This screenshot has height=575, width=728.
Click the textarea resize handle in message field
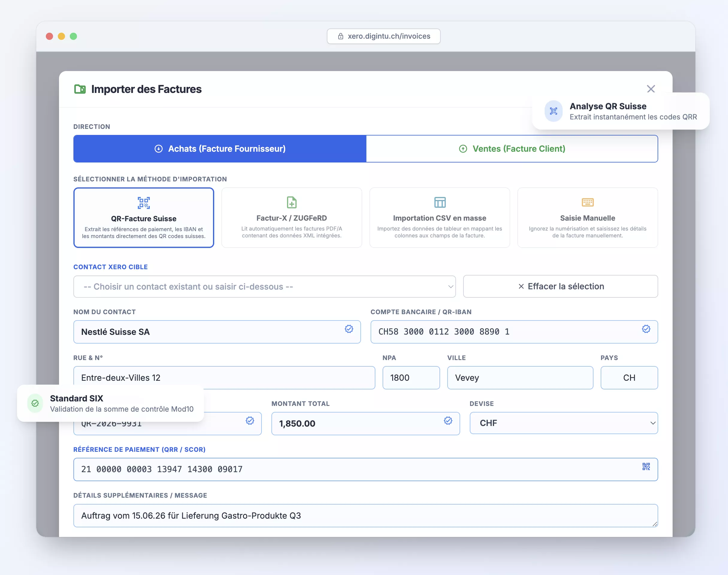(654, 523)
